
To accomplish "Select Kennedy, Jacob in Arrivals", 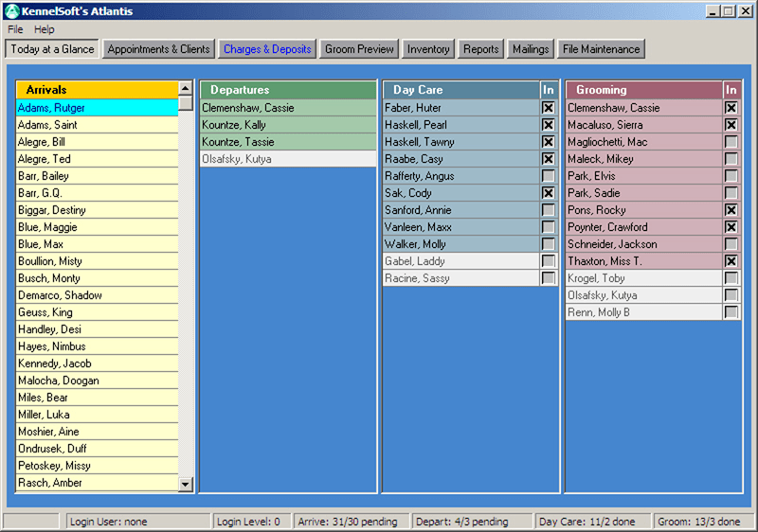I will click(98, 364).
